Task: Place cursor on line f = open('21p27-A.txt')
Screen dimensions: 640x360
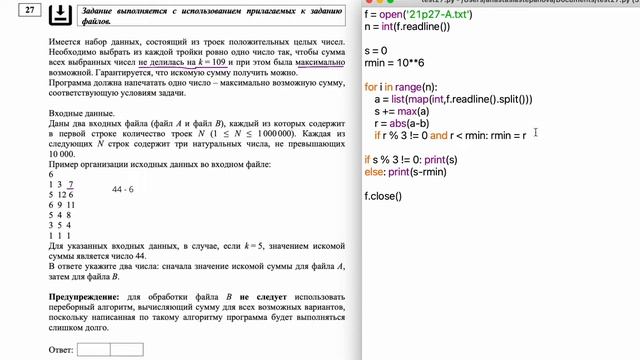Action: [418, 15]
